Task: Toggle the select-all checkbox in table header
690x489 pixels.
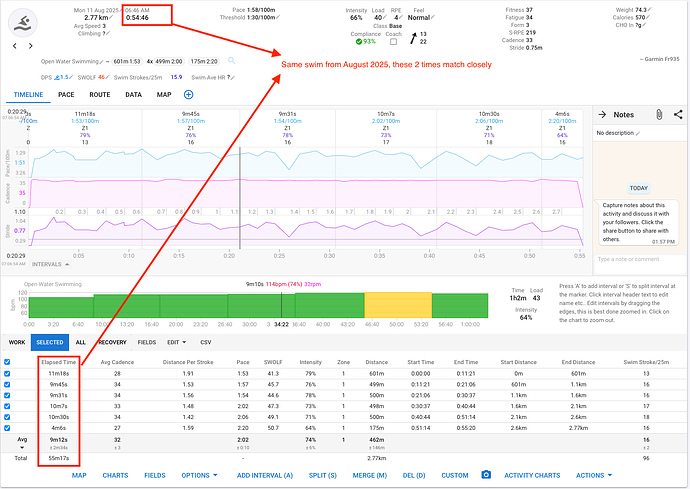Action: [7, 362]
